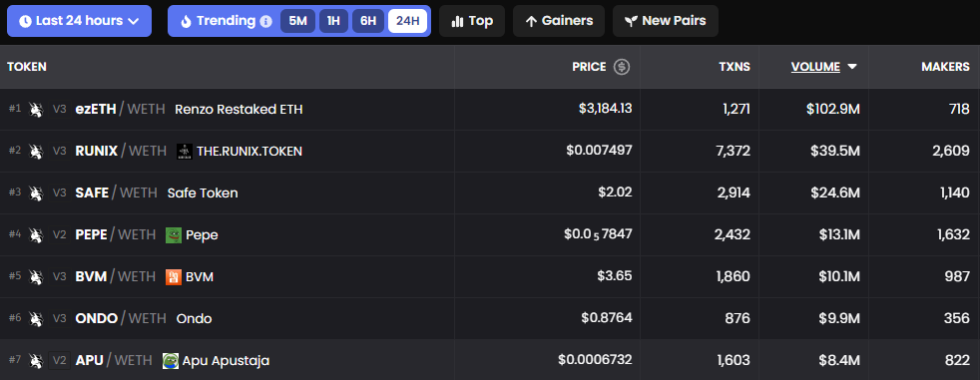
Task: Open the SAFE / WETH pair row
Action: click(490, 193)
